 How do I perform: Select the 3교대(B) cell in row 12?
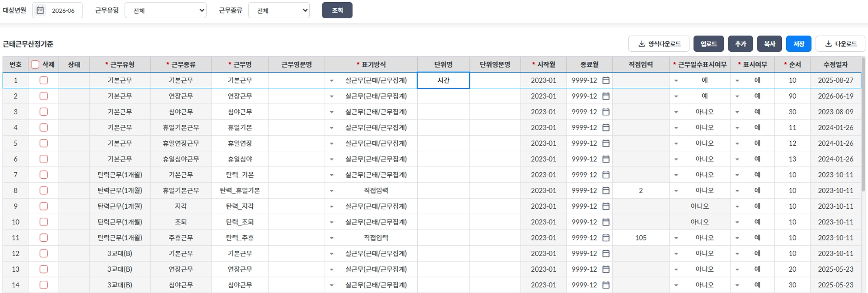click(x=120, y=253)
